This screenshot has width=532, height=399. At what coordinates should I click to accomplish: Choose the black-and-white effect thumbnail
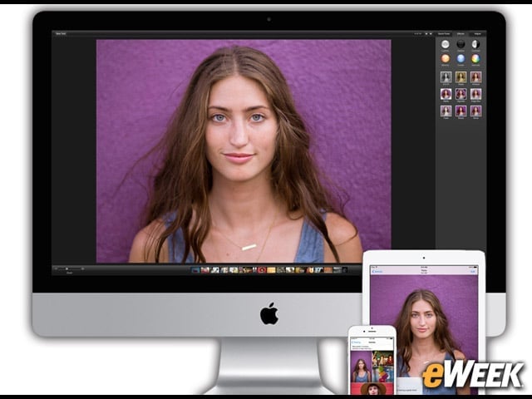click(x=446, y=77)
